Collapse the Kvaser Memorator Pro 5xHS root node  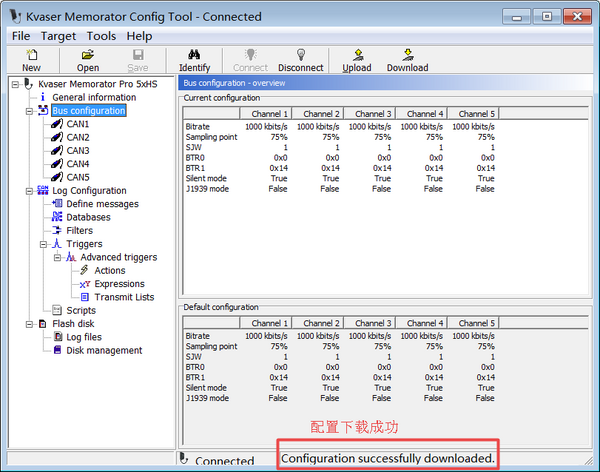15,84
